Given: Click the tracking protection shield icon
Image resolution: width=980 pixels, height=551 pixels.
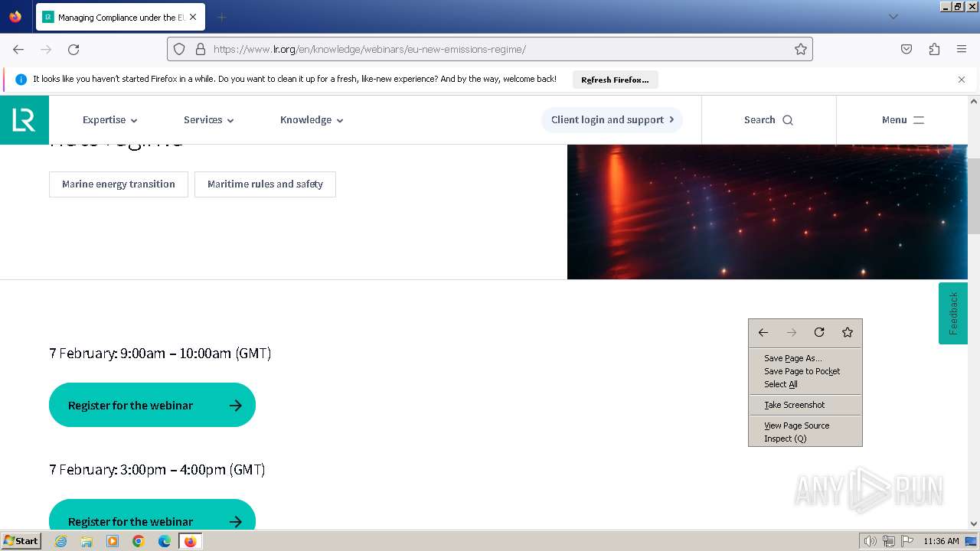Looking at the screenshot, I should point(179,49).
